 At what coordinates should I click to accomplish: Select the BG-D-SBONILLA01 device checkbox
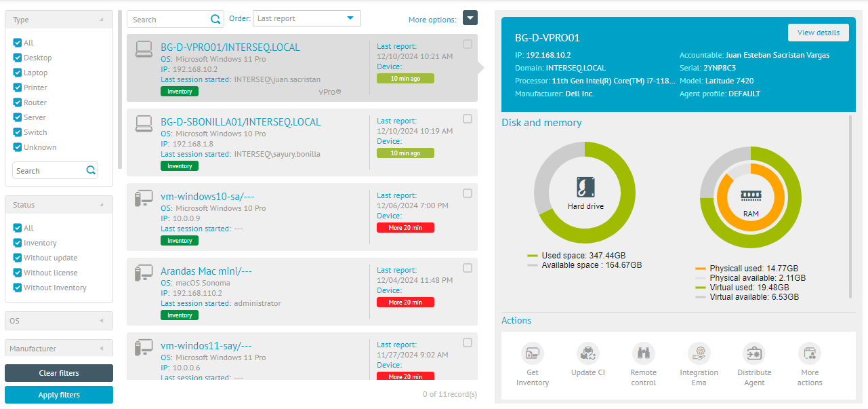[468, 119]
